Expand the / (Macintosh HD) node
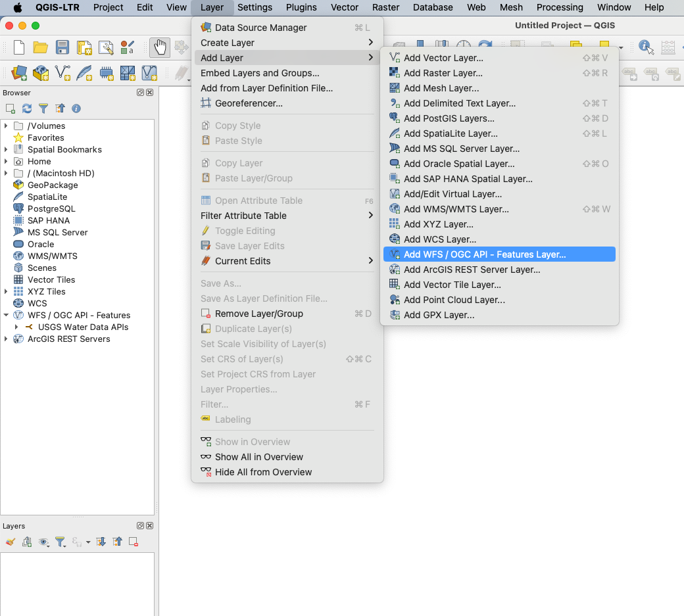This screenshot has width=684, height=616. [6, 173]
